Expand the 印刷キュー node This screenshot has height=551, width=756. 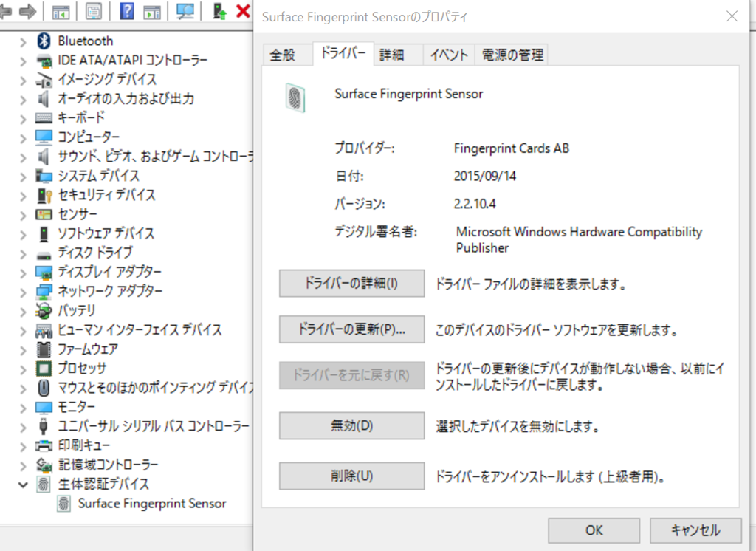point(23,448)
